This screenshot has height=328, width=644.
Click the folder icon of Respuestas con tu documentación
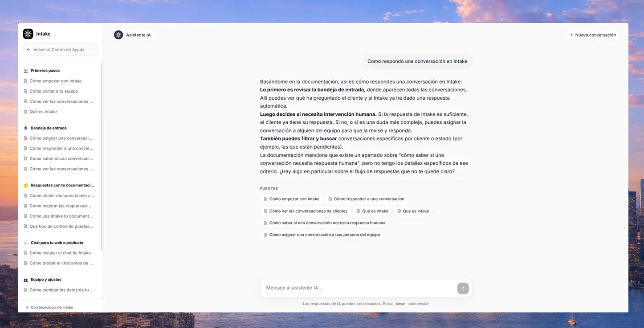tap(26, 186)
